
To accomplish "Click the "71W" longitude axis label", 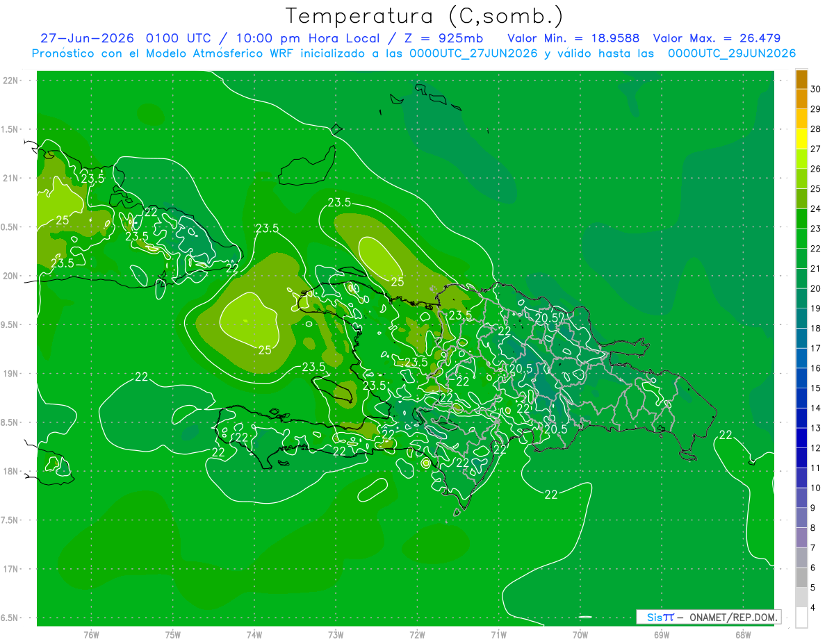I will [x=498, y=634].
